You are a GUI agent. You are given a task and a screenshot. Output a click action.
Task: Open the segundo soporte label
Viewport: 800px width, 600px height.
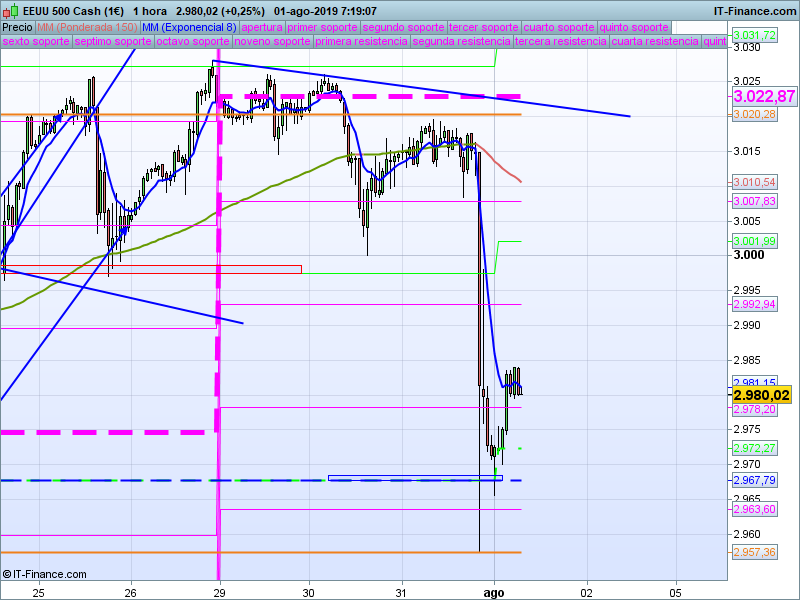[403, 28]
